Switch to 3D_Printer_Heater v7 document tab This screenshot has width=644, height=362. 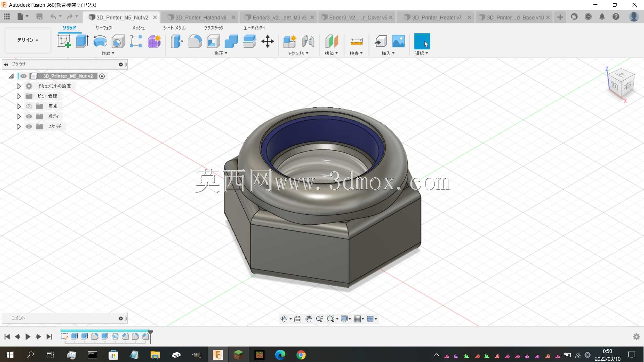[x=436, y=17]
